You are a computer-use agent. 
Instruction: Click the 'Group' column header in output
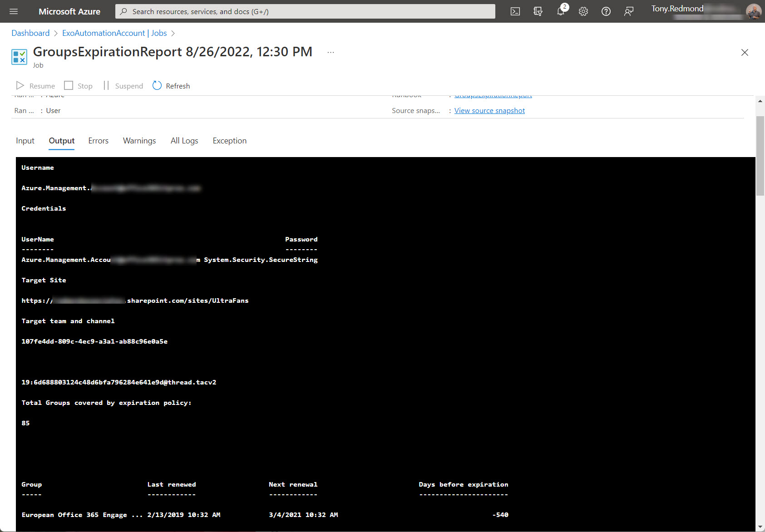(x=32, y=484)
